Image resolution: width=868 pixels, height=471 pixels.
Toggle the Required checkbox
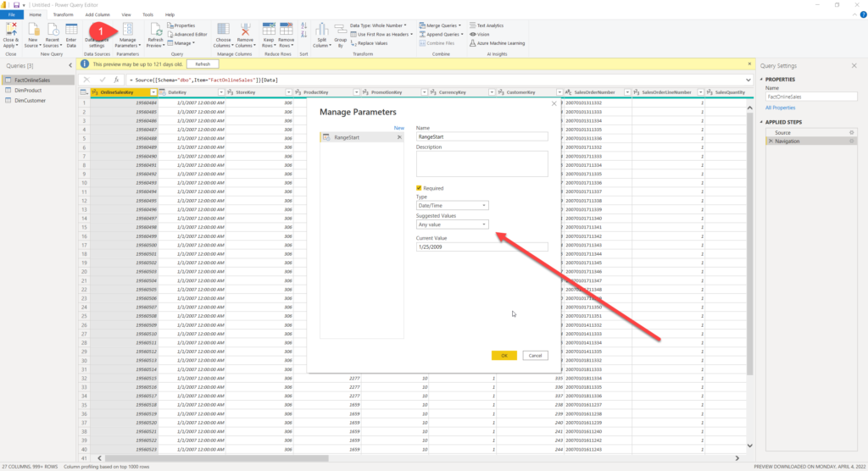click(419, 188)
